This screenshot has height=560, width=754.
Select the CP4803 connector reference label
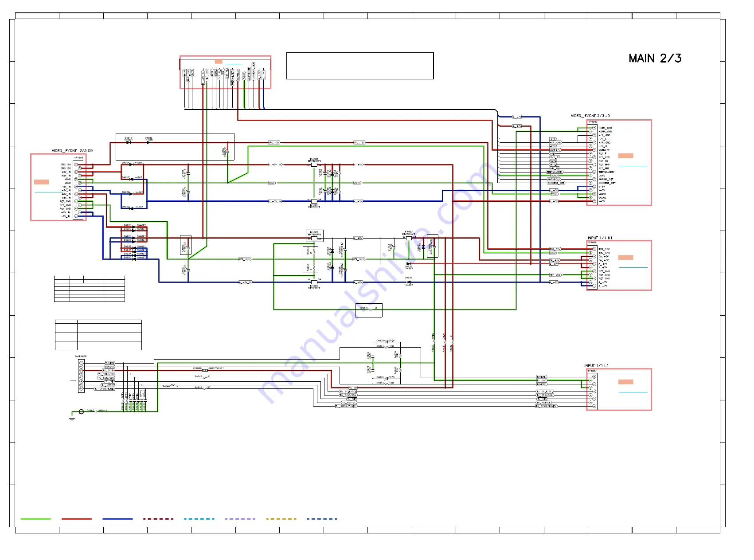point(593,122)
